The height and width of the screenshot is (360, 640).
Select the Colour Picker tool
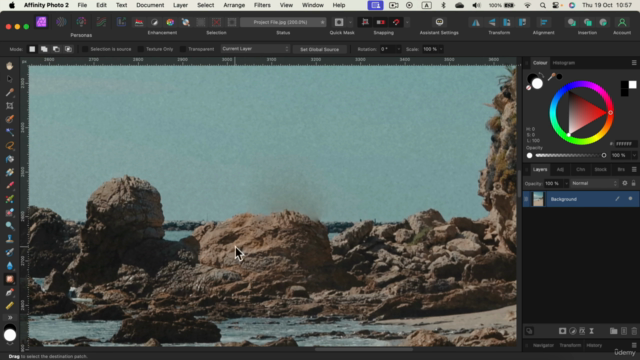pos(10,92)
